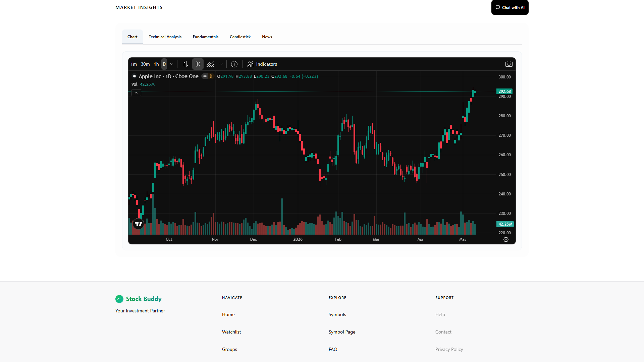Screen dimensions: 644x362
Task: Click 'Your Investment Partner' tagline
Action: point(140,311)
